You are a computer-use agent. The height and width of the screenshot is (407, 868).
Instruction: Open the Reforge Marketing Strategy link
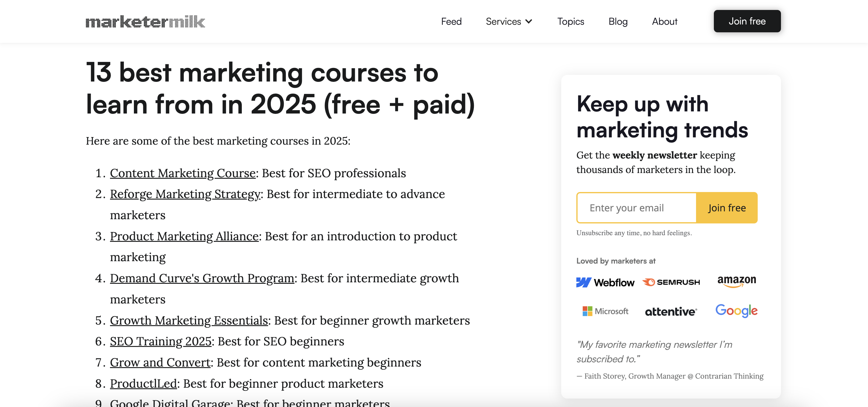[185, 194]
